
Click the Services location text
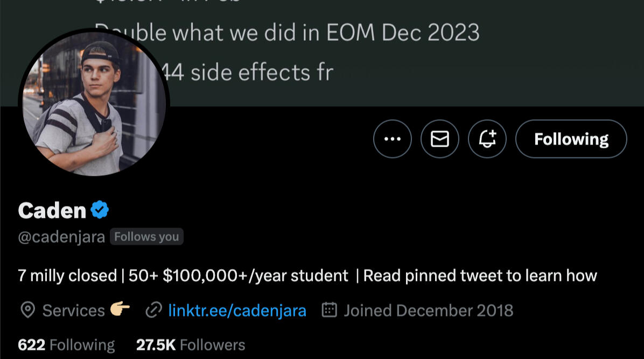(x=73, y=310)
